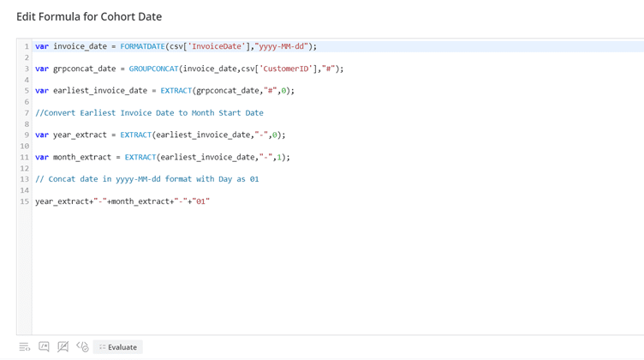Click line number 1 in the gutter
This screenshot has height=360, width=644.
point(26,46)
